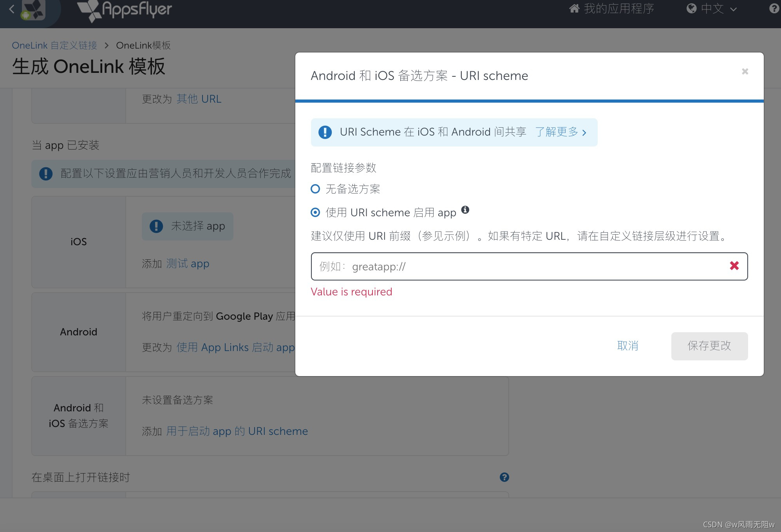
Task: Select 使用 URI scheme 启用 app radio
Action: click(315, 212)
